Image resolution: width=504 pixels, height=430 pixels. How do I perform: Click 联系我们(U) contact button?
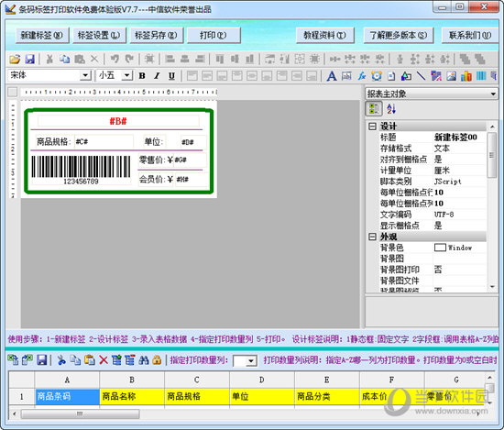pyautogui.click(x=470, y=35)
